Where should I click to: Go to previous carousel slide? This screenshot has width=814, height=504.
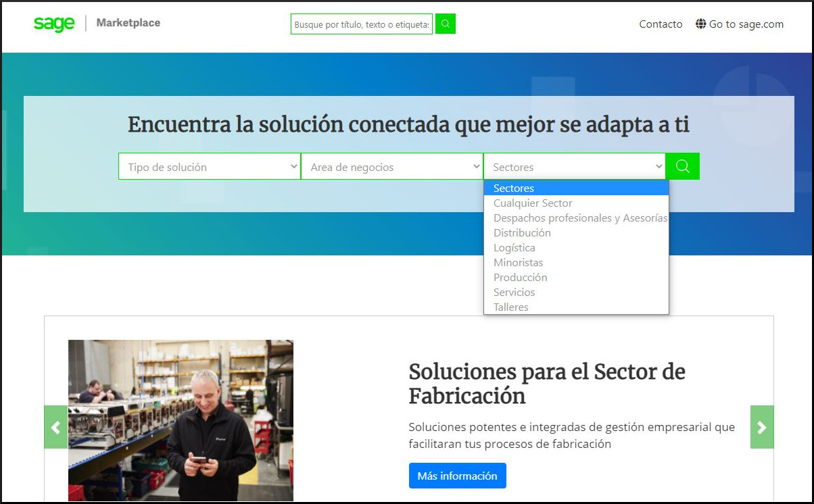pyautogui.click(x=56, y=427)
